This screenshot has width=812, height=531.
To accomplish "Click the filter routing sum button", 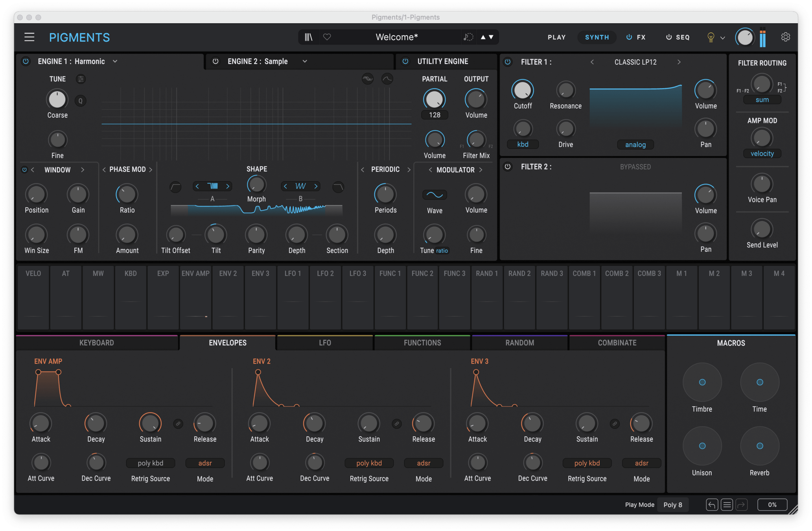I will coord(762,100).
